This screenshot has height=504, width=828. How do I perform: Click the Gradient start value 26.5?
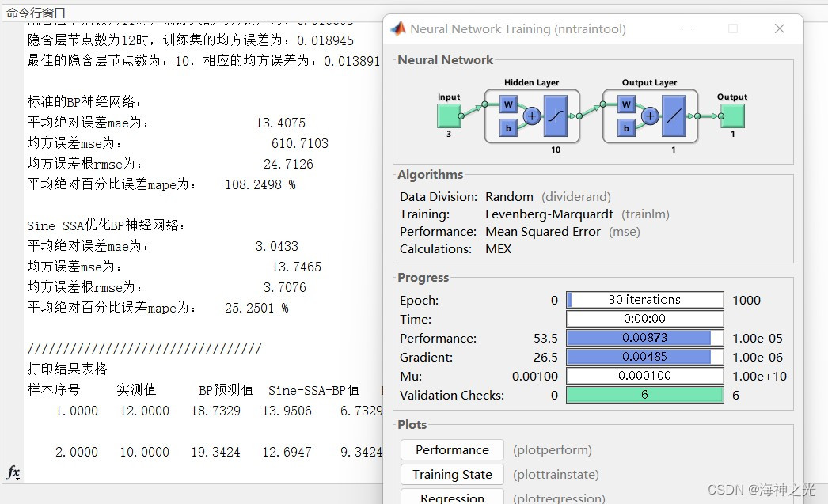(545, 358)
